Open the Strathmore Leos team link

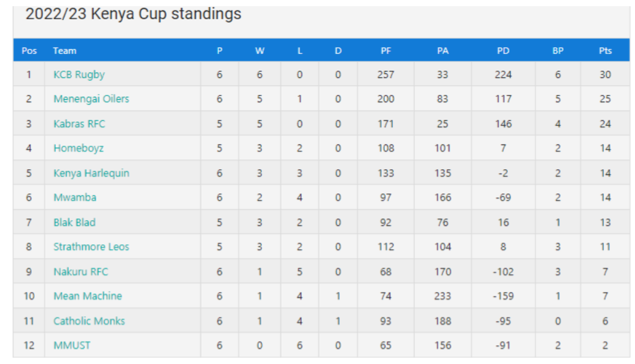coord(91,247)
